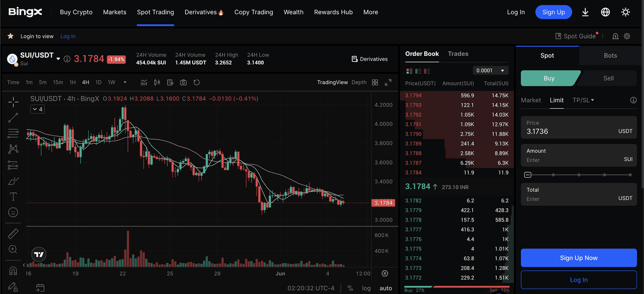Expand the TP/SL order type dropdown

pyautogui.click(x=583, y=100)
